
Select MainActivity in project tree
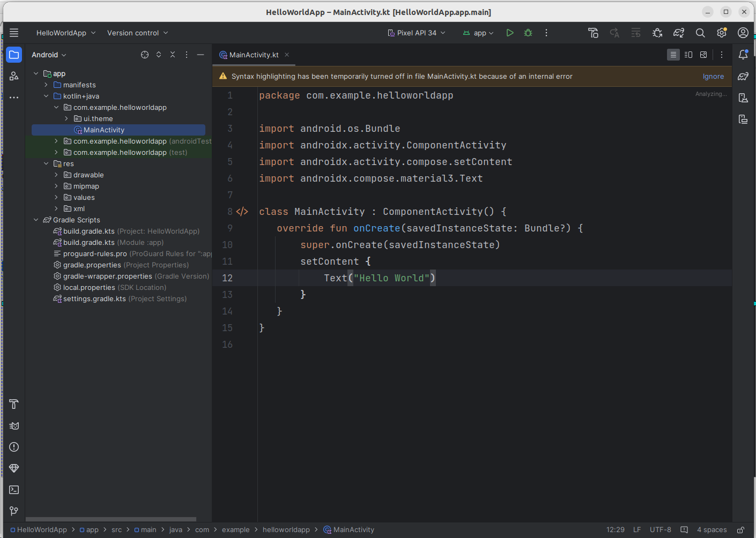[x=118, y=130]
